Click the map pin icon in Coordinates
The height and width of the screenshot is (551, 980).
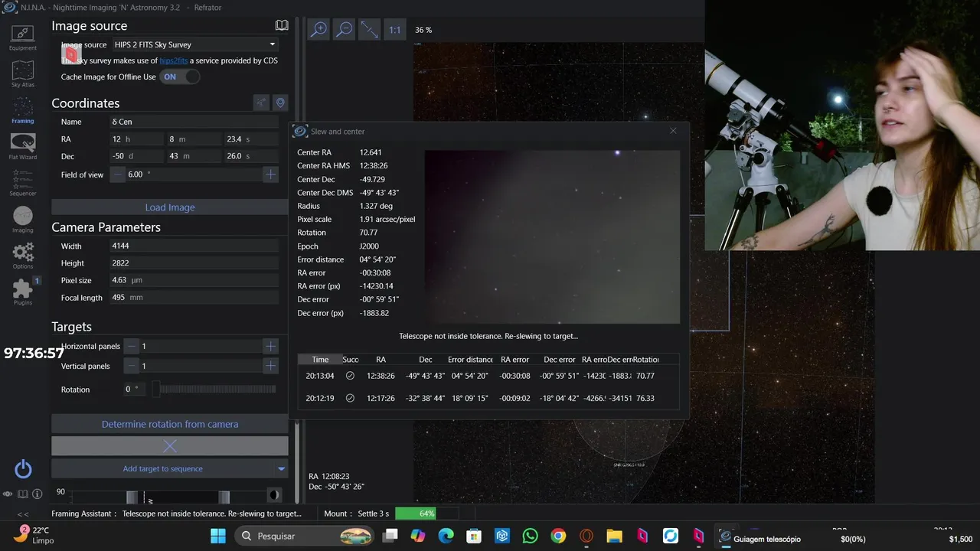coord(280,103)
